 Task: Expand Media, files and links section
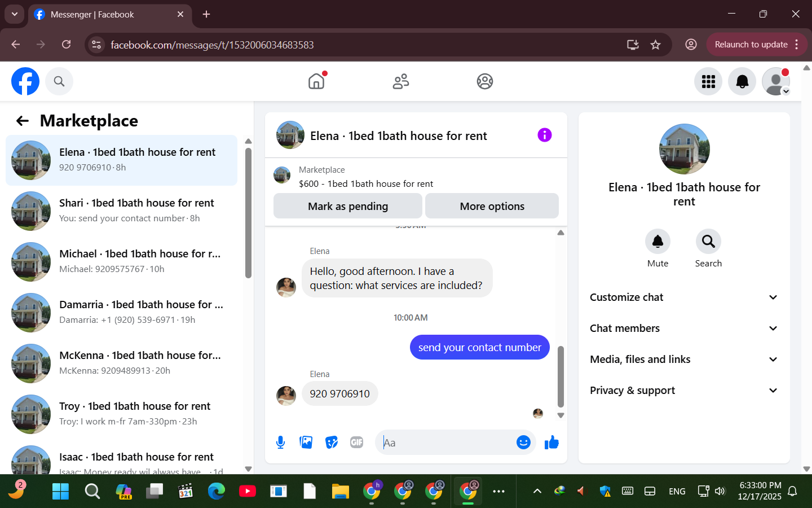click(x=684, y=360)
